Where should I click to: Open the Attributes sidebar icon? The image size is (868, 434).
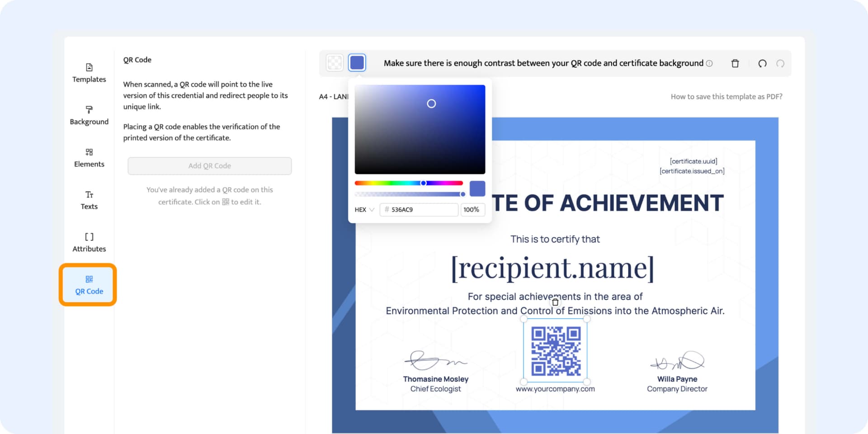pos(89,237)
